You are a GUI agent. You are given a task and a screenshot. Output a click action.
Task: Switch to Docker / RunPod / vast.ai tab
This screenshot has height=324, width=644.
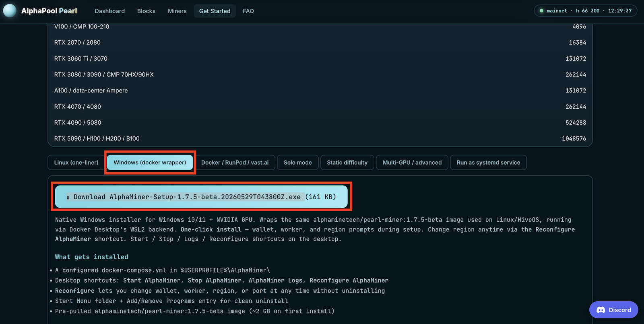(235, 163)
